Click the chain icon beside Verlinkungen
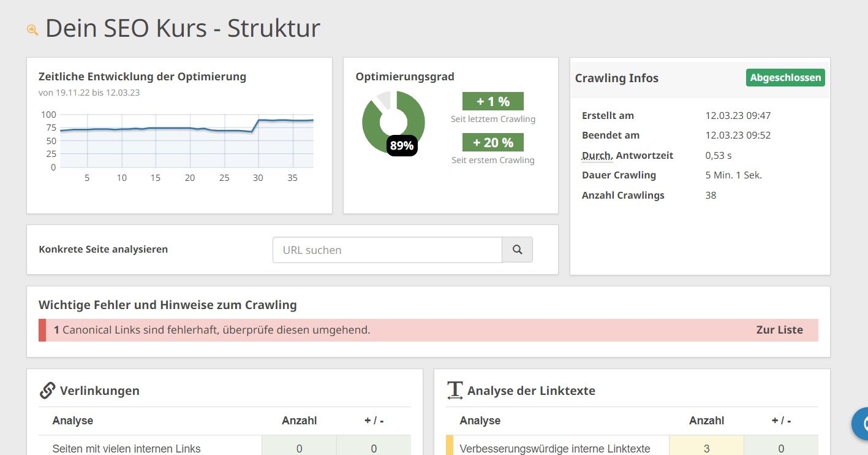 (x=47, y=391)
